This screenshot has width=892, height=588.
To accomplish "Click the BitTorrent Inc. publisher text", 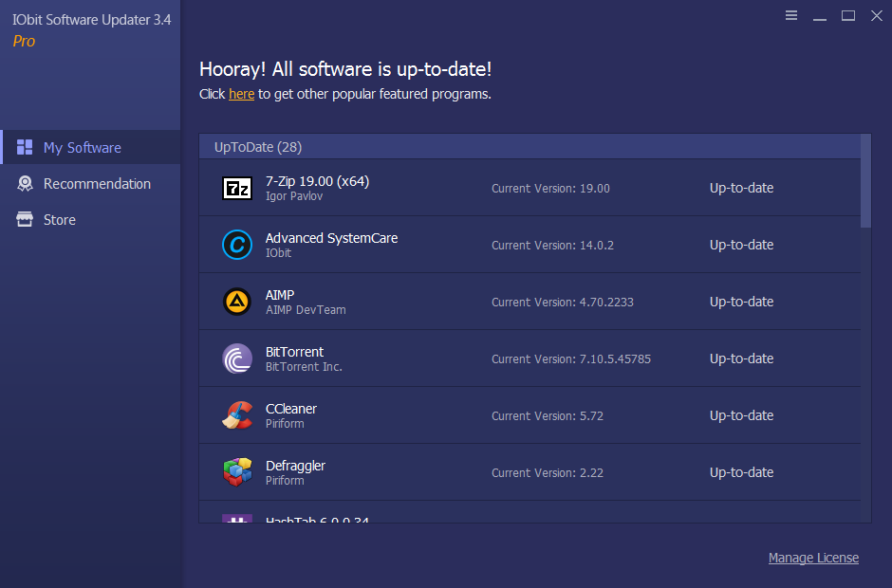I will (304, 367).
